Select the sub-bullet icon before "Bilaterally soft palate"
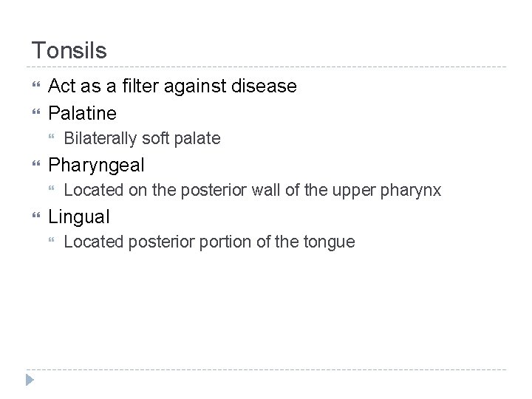This screenshot has width=532, height=399. (x=51, y=138)
